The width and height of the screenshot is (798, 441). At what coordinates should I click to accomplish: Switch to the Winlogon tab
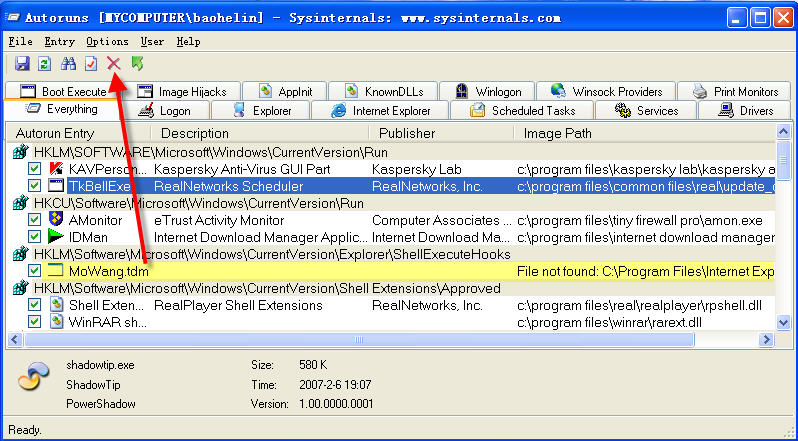pyautogui.click(x=487, y=92)
